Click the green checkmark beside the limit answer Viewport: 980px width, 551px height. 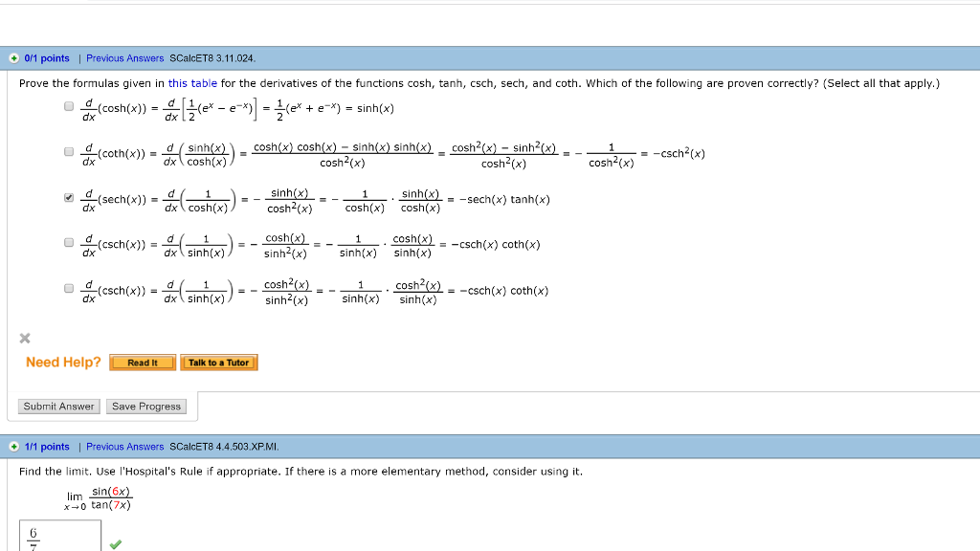[115, 544]
